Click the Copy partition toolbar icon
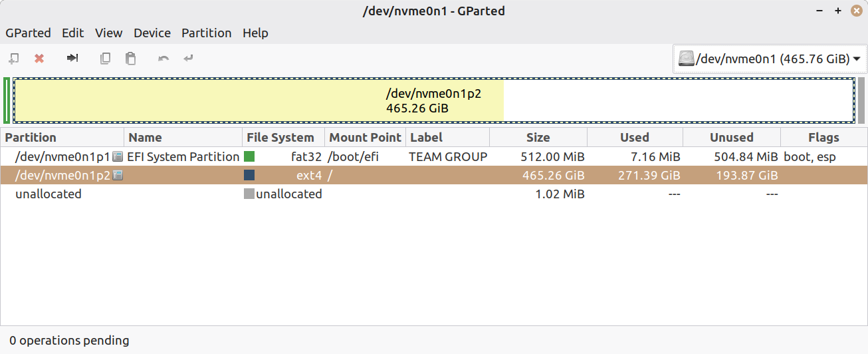 [x=105, y=59]
